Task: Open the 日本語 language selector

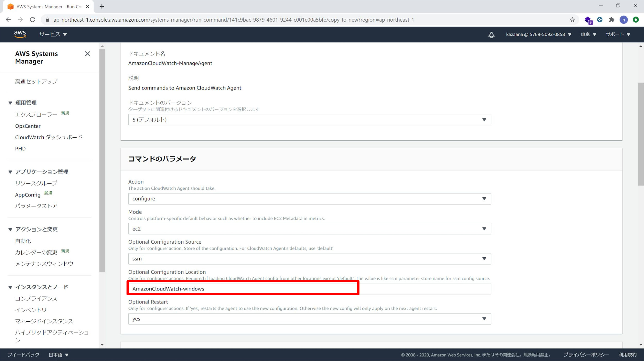Action: pyautogui.click(x=58, y=355)
